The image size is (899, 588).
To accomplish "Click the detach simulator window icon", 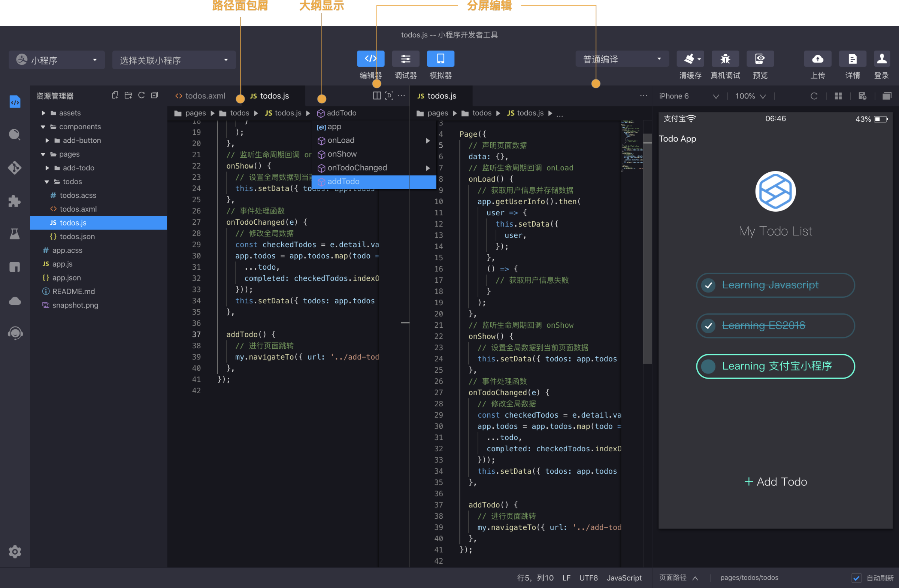I will click(887, 96).
